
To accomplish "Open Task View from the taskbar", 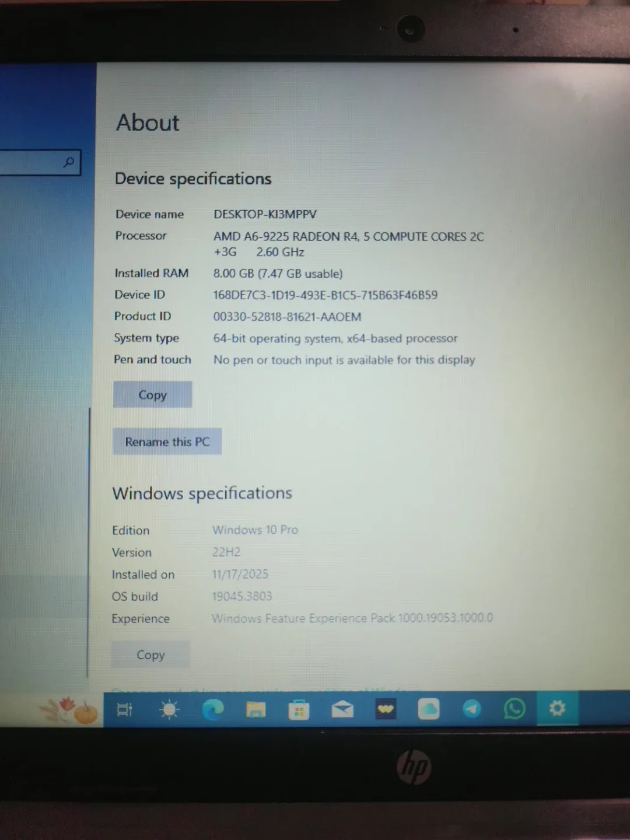I will (123, 709).
